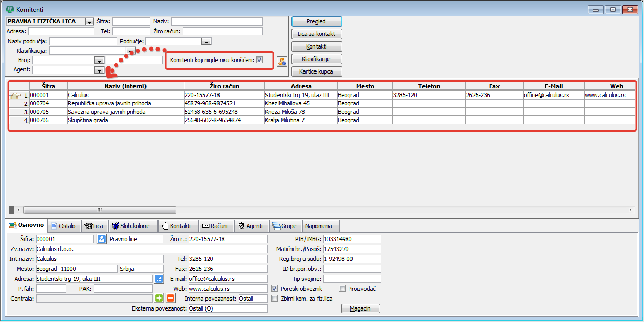The width and height of the screenshot is (644, 322).
Task: Select the Napomena tab
Action: (x=321, y=226)
